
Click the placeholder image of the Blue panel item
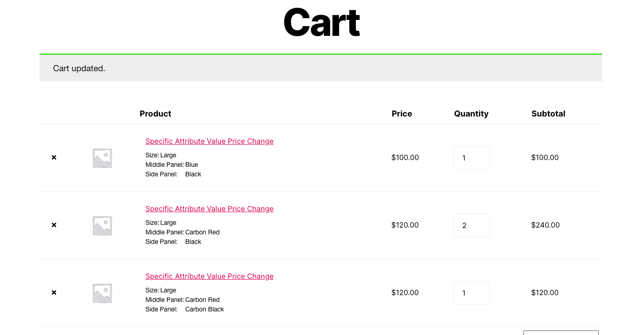[102, 158]
